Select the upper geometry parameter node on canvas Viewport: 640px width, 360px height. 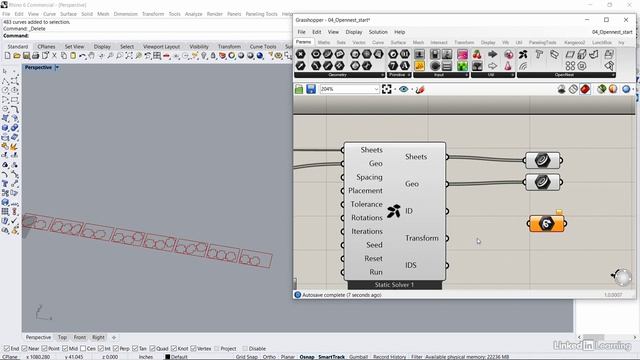[x=543, y=160]
